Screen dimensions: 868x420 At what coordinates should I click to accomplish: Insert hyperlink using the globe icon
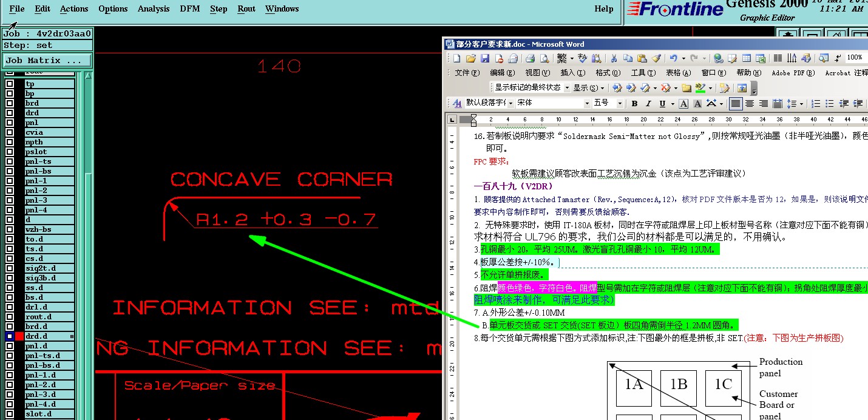719,58
